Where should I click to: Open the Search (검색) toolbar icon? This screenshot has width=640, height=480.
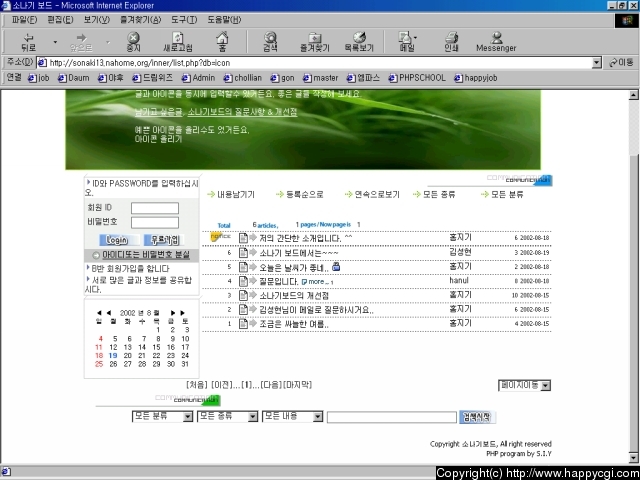(x=270, y=42)
